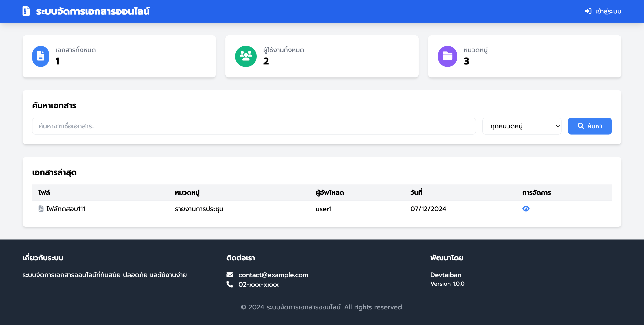Screen dimensions: 644x325
Task: Click the document logo icon in header
Action: (26, 11)
